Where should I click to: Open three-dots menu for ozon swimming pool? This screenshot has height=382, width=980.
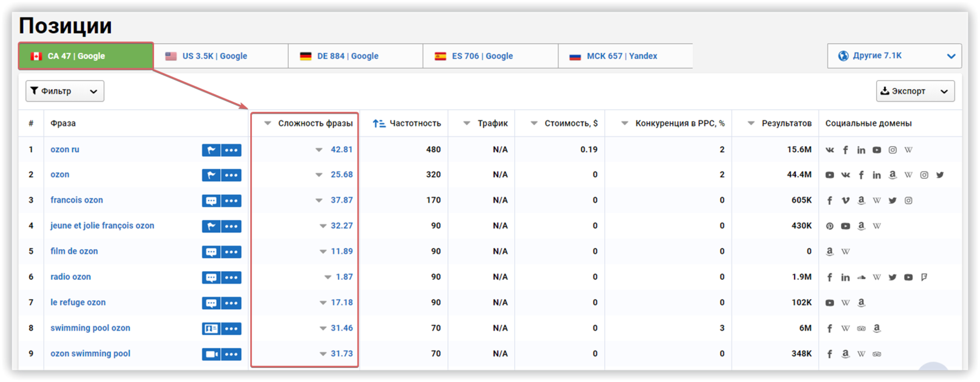[x=232, y=354]
